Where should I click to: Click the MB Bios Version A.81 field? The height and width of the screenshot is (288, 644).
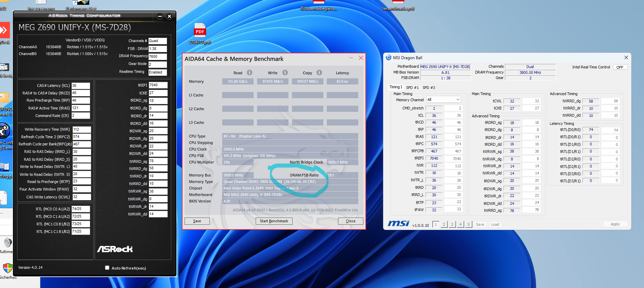coord(445,73)
